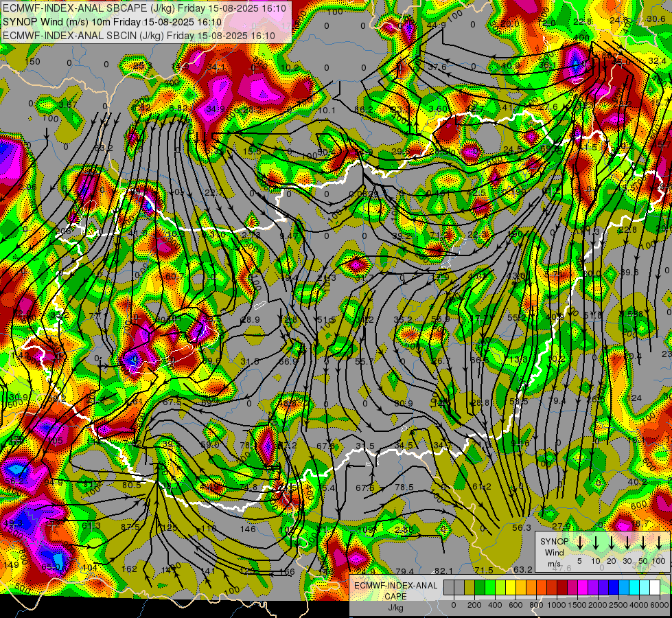The height and width of the screenshot is (618, 672).
Task: Click the SBCAPE title line at top
Action: coord(144,8)
